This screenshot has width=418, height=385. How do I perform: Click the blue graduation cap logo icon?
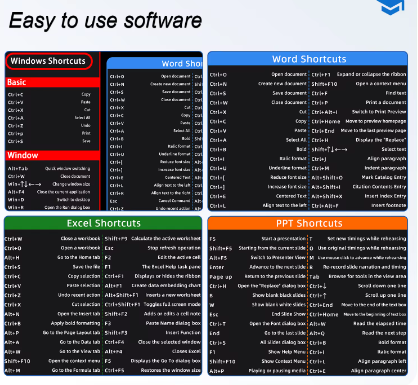(x=391, y=7)
